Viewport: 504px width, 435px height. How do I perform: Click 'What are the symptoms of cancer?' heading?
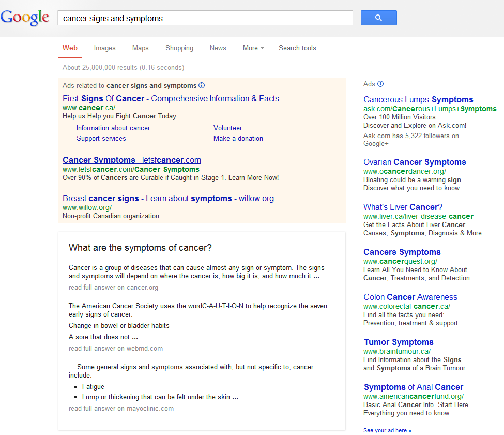(x=140, y=248)
